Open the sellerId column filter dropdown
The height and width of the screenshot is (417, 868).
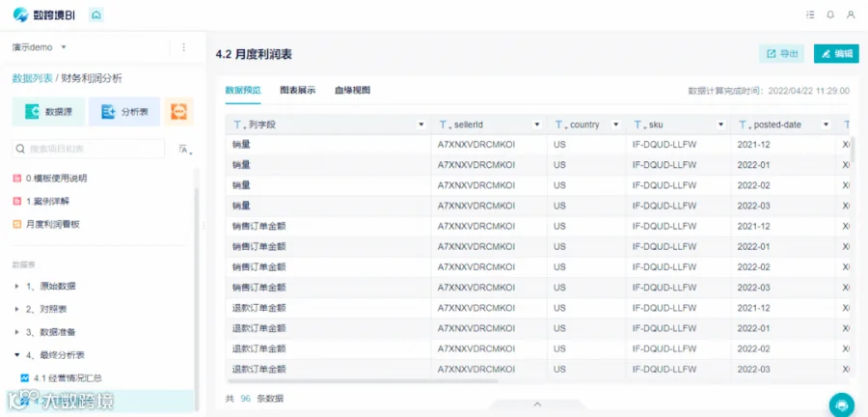click(536, 125)
